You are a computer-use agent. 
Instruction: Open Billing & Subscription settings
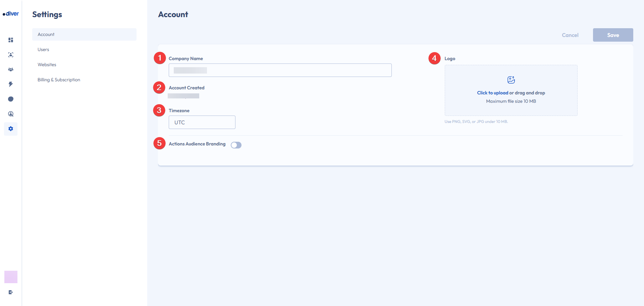(x=59, y=80)
